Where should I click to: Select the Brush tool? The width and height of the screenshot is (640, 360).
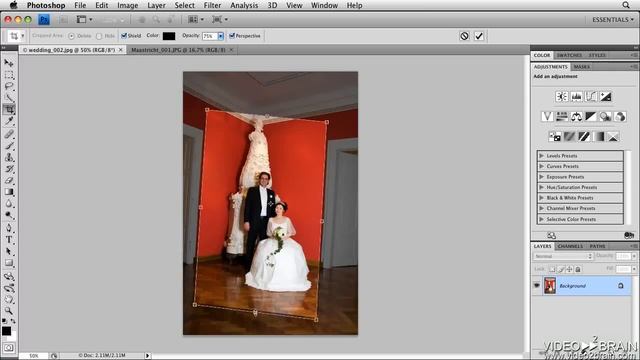[x=9, y=146]
